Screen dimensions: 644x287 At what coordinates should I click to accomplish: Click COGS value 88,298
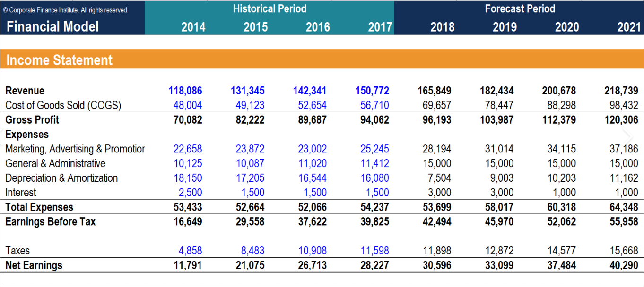(x=562, y=105)
